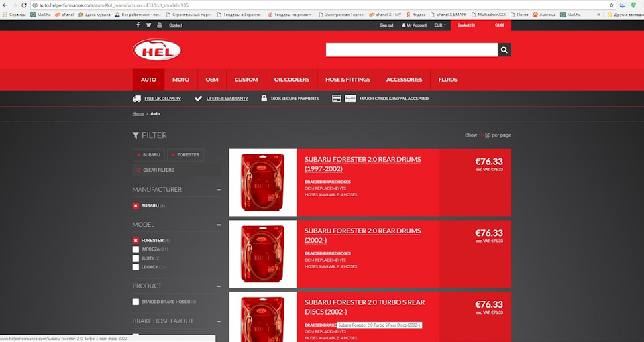Open the Яндекс bookmark
Screen dimensions: 644x342
point(416,14)
